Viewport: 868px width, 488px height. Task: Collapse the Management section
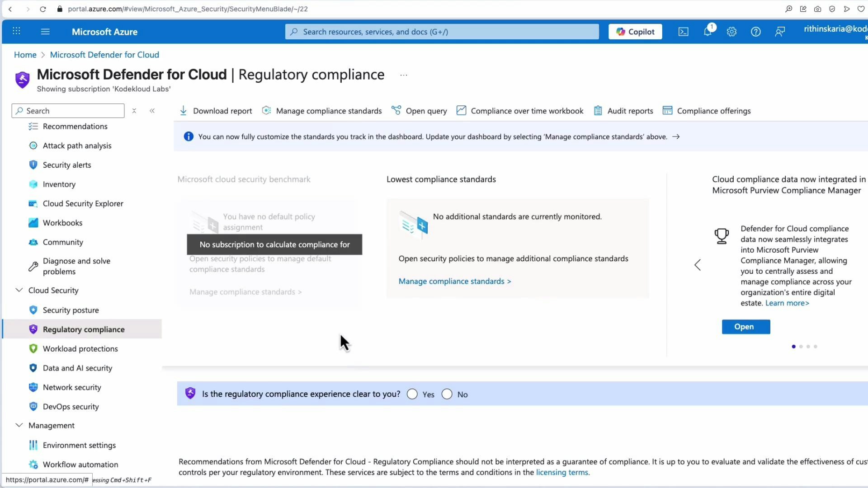[x=19, y=425]
